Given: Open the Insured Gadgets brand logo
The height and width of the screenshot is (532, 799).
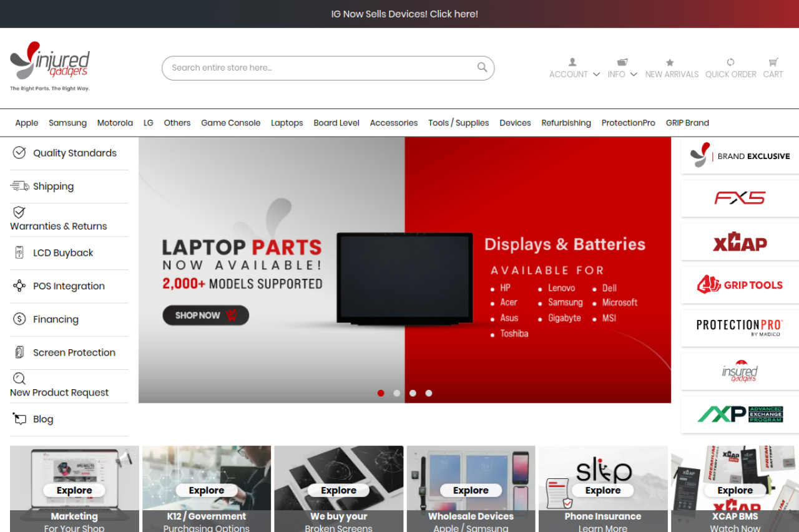Looking at the screenshot, I should click(740, 371).
